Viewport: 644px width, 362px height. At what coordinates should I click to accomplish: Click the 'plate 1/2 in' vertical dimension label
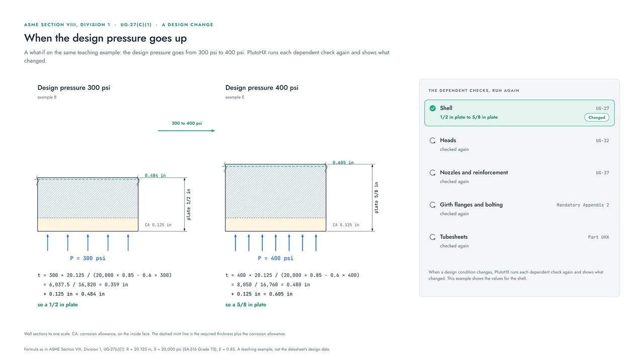[x=189, y=204]
